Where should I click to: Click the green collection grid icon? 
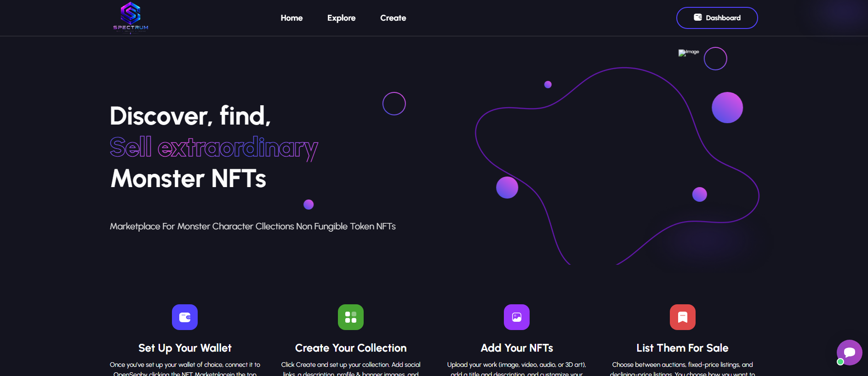pyautogui.click(x=351, y=317)
